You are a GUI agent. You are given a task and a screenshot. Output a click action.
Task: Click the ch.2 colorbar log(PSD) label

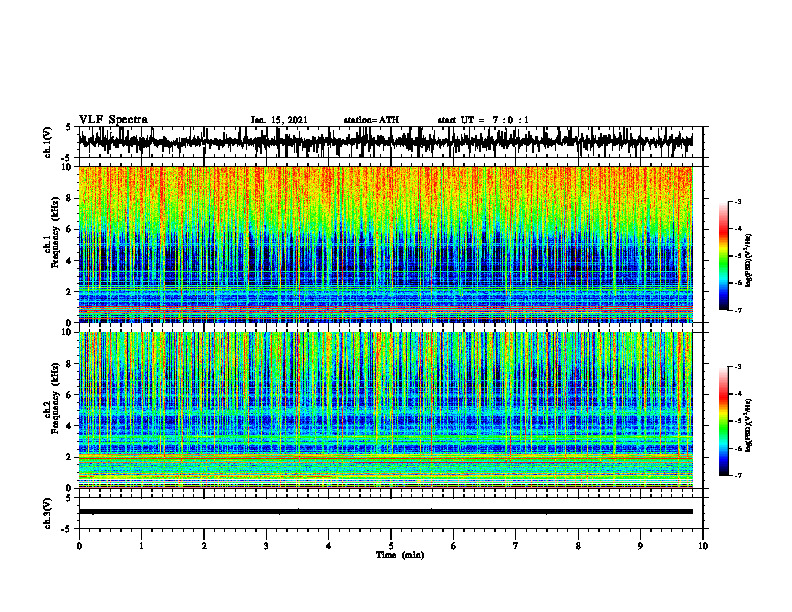749,425
